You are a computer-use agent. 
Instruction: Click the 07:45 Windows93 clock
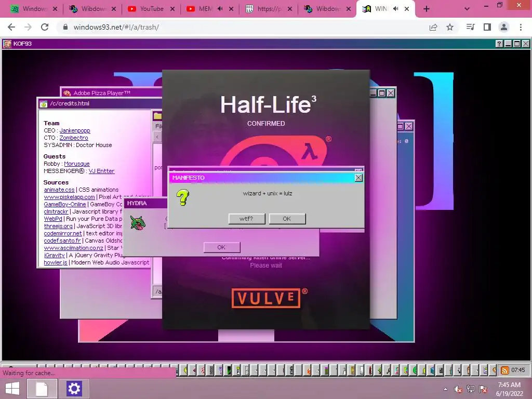click(518, 370)
